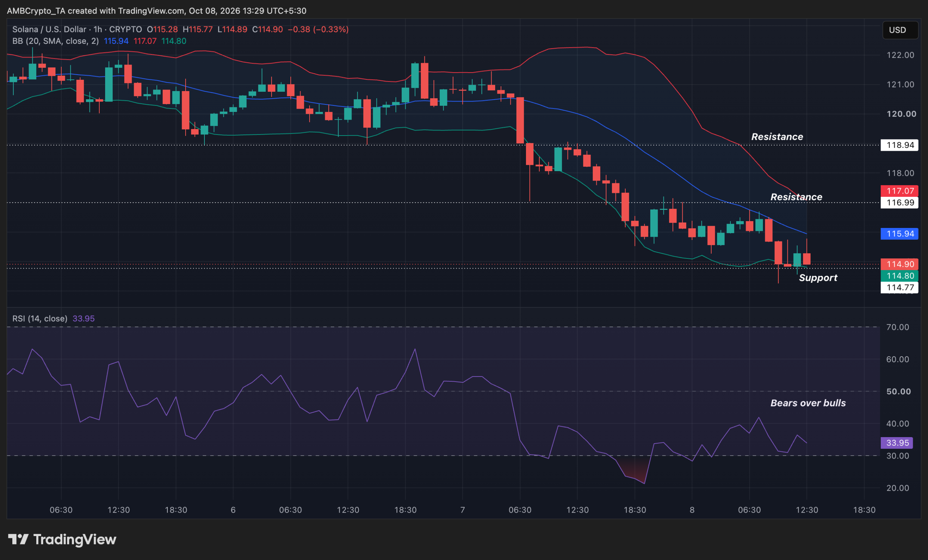Viewport: 928px width, 560px height.
Task: Click the 33.95 RSI value tag on axis
Action: [896, 443]
